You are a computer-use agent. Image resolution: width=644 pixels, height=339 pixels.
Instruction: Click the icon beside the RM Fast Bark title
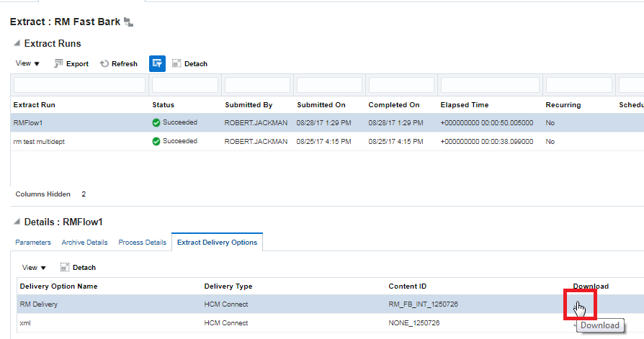pyautogui.click(x=129, y=22)
